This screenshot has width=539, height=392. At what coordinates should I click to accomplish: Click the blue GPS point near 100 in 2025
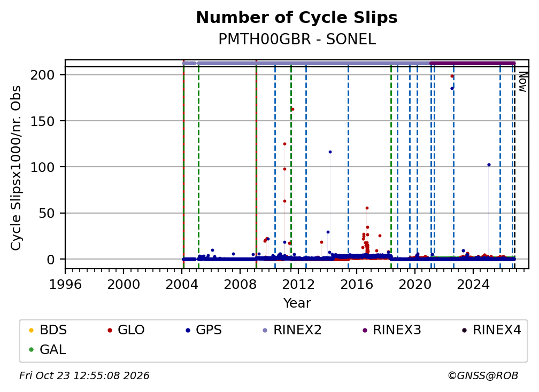point(489,165)
